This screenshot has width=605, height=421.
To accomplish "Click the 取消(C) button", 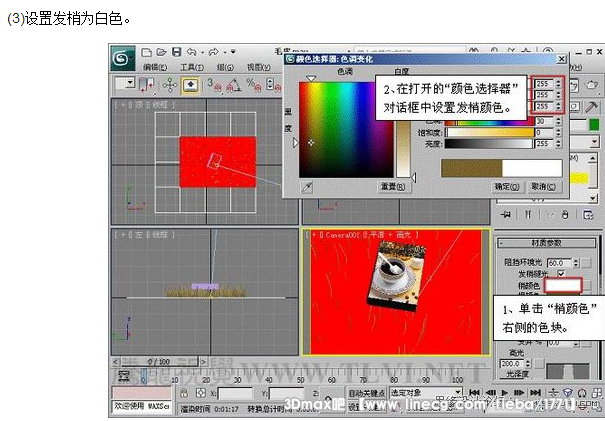I will (x=543, y=187).
